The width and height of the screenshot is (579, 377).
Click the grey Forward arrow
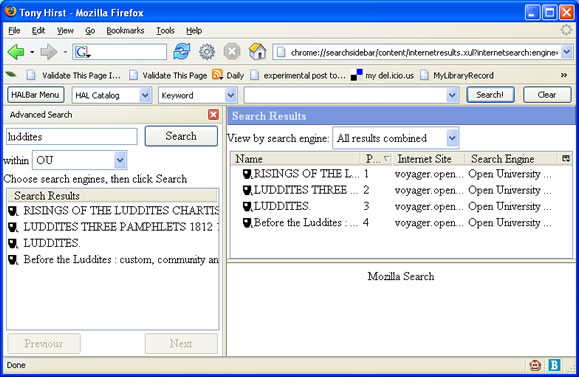pos(48,52)
